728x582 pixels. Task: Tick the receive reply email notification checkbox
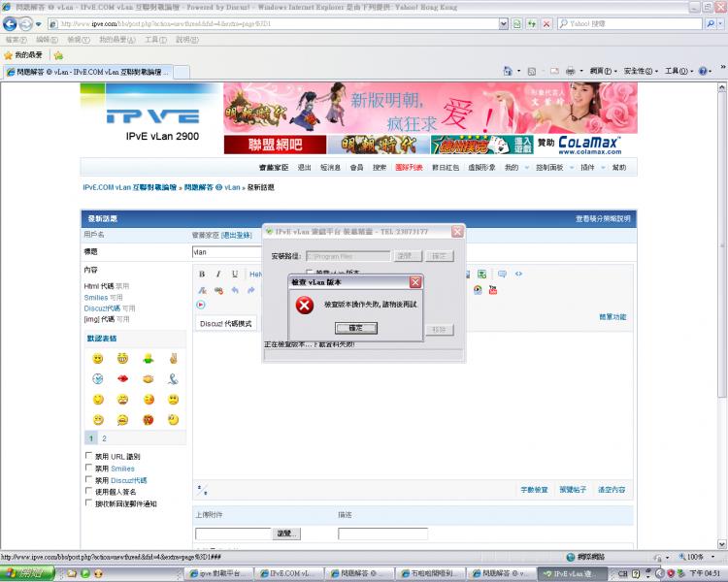[88, 502]
